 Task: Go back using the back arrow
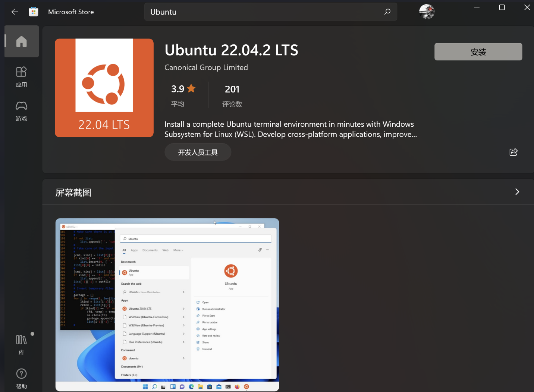pos(15,12)
